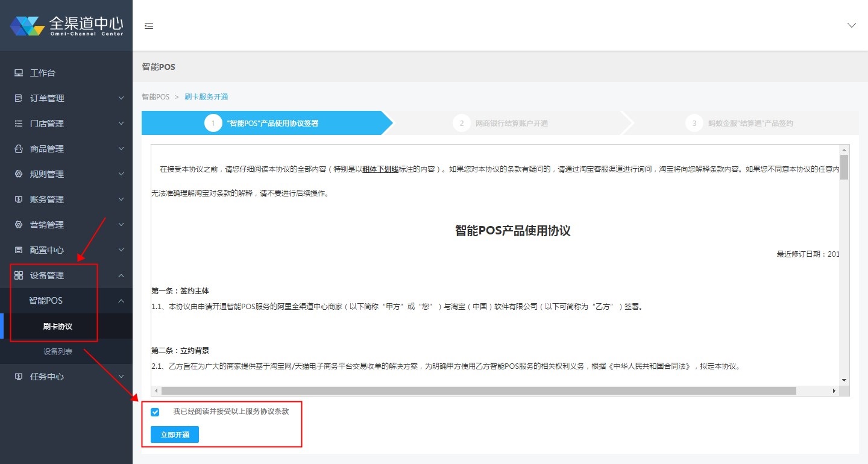
Task: Click the 商品管理 bag icon
Action: click(19, 149)
